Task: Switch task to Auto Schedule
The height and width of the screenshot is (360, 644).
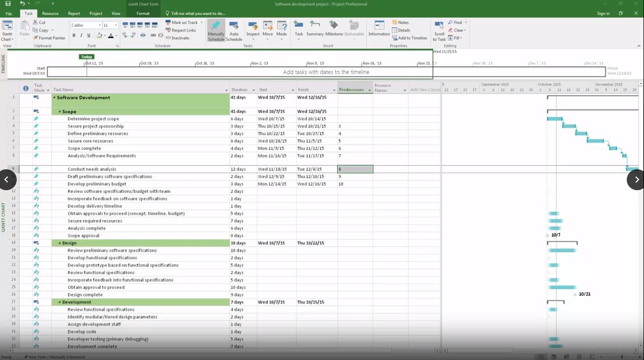Action: tap(234, 30)
